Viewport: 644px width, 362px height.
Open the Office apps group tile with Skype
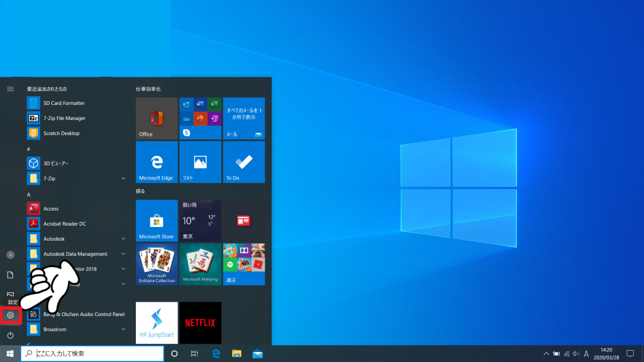pos(201,119)
